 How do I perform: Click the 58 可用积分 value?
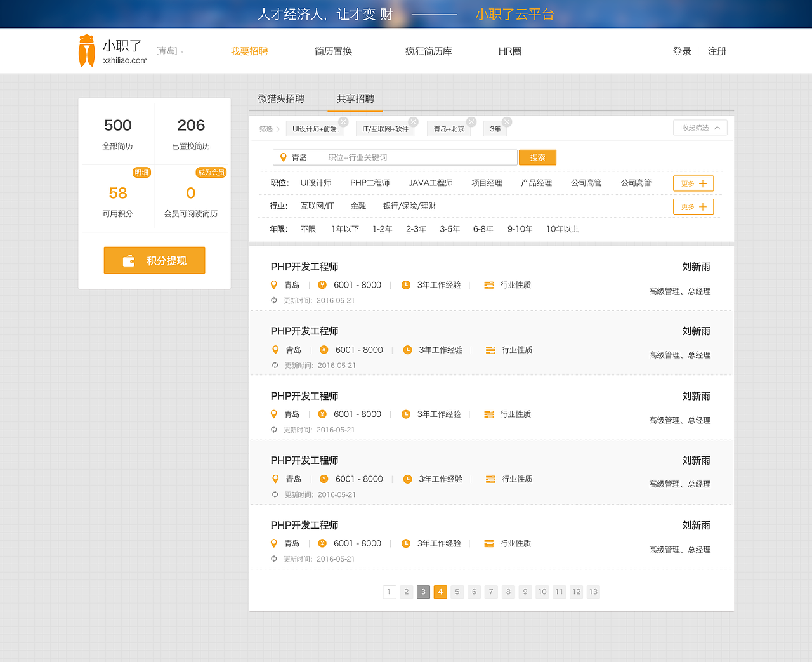pos(118,193)
